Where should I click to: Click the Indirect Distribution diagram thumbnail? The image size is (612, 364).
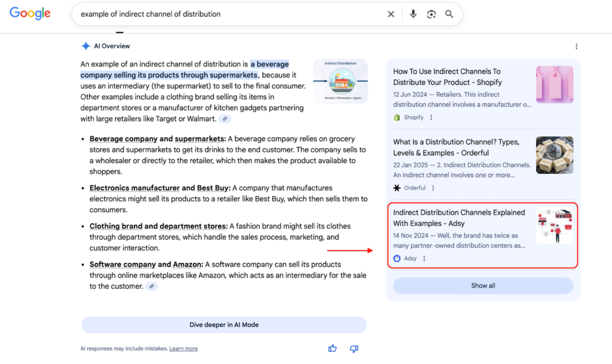tap(340, 81)
